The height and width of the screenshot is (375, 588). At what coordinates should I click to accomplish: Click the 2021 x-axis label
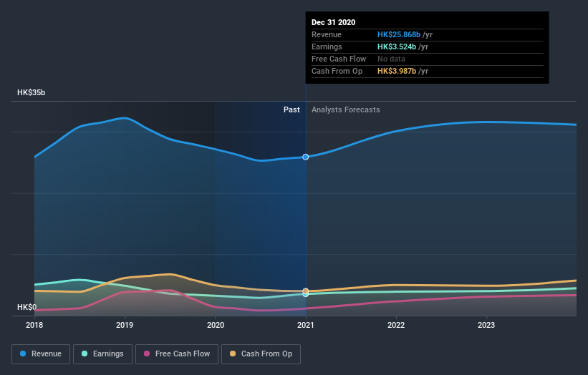point(306,325)
